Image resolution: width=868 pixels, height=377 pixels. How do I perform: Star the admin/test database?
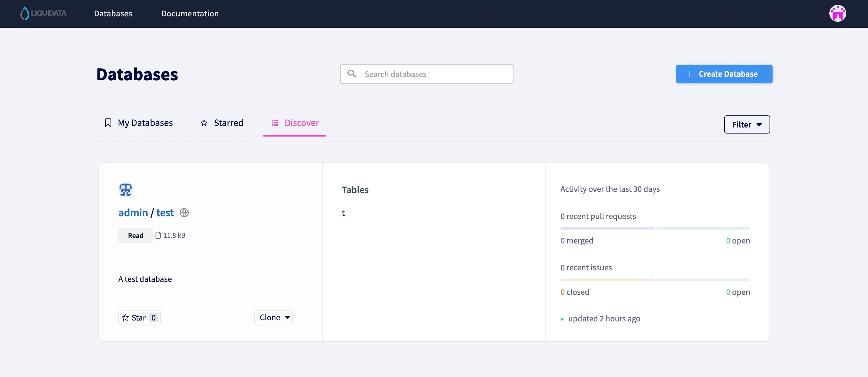point(134,317)
